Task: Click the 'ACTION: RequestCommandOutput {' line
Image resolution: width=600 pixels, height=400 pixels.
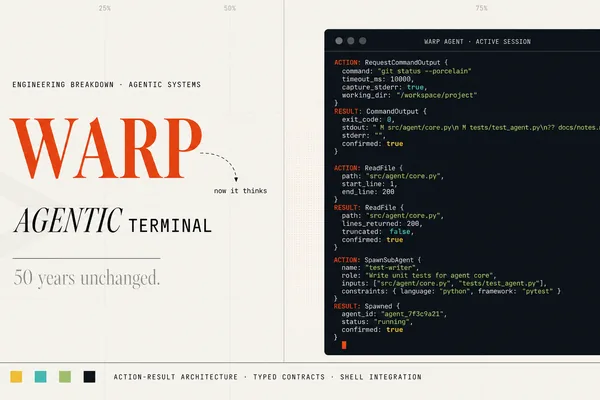Action: click(391, 62)
